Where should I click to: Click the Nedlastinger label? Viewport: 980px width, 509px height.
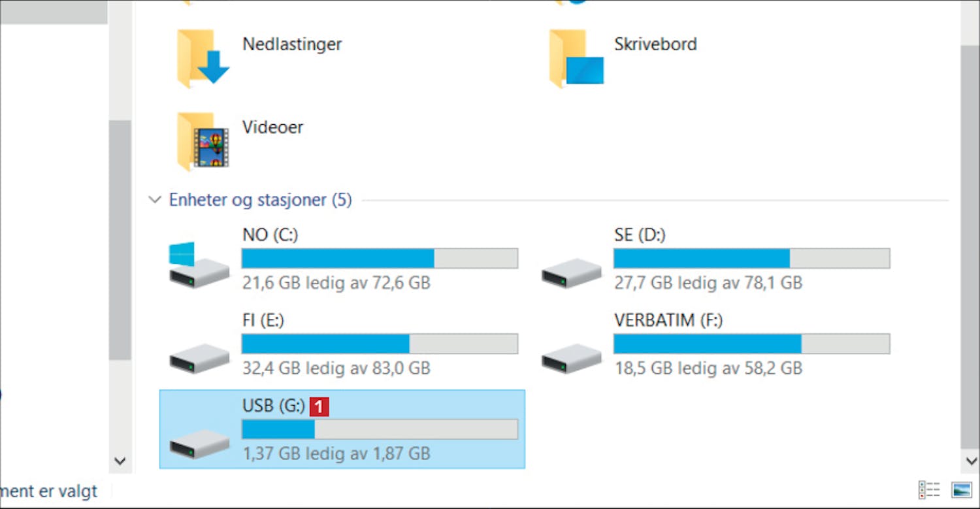click(x=292, y=44)
